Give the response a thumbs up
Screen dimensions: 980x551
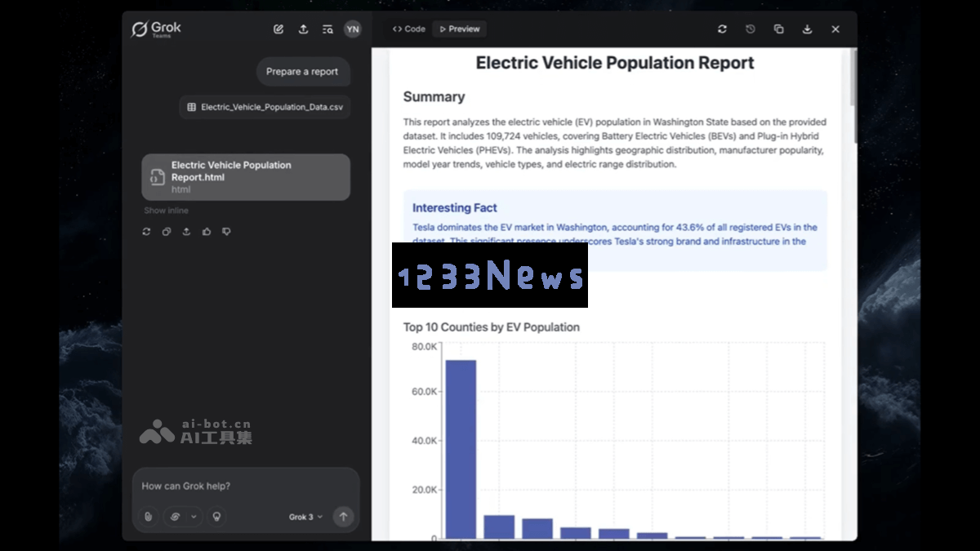[x=207, y=232]
